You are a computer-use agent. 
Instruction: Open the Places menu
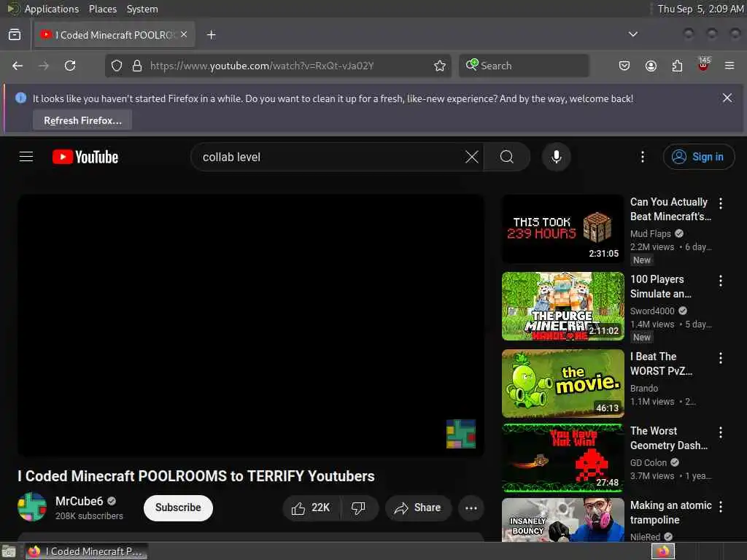click(x=103, y=9)
